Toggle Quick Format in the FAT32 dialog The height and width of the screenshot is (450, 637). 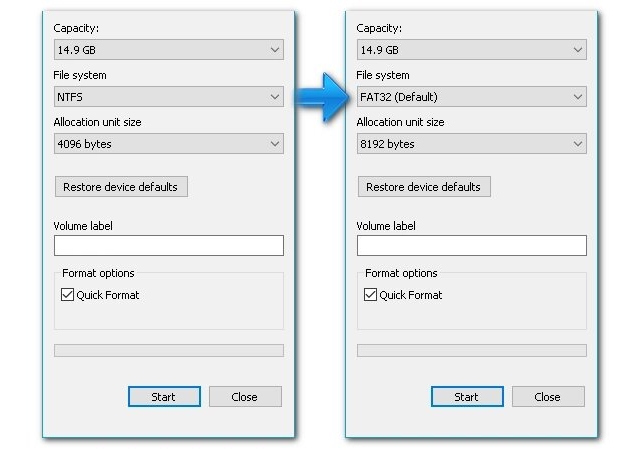click(x=371, y=295)
